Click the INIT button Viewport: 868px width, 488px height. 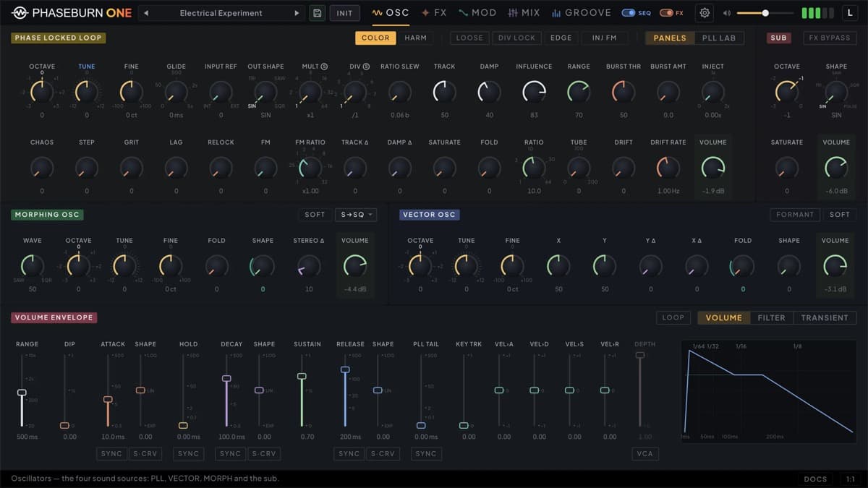(x=345, y=13)
